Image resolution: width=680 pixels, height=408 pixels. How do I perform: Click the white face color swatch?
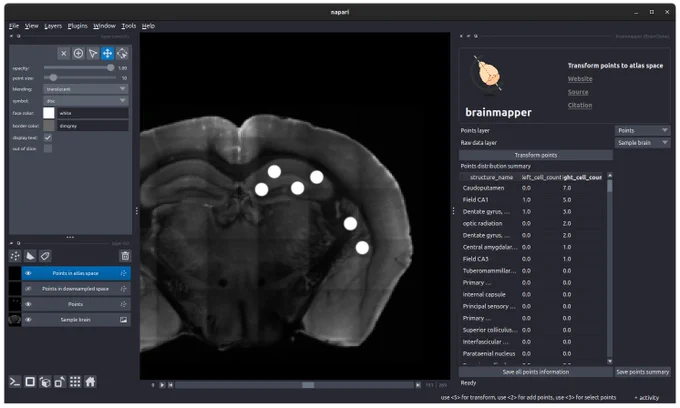49,113
